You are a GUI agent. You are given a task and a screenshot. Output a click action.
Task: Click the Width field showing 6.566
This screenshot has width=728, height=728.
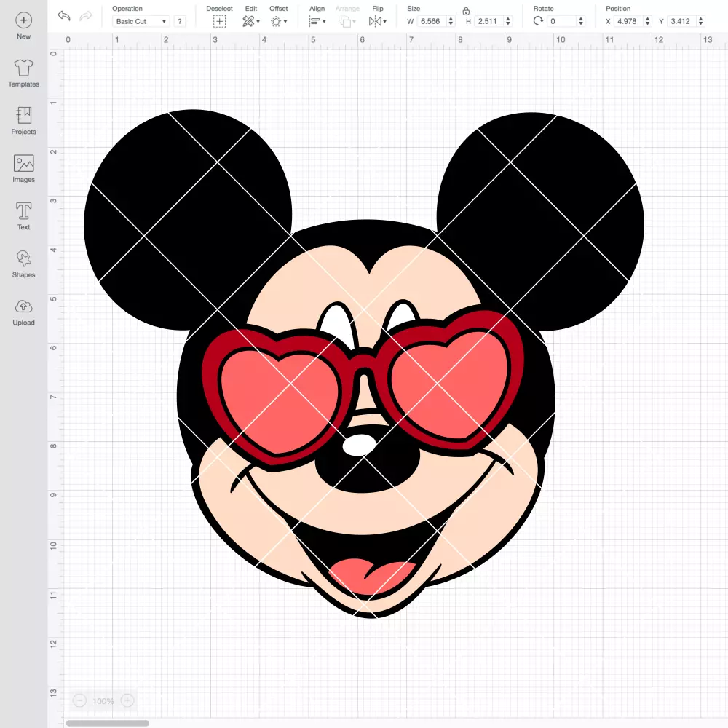point(432,21)
